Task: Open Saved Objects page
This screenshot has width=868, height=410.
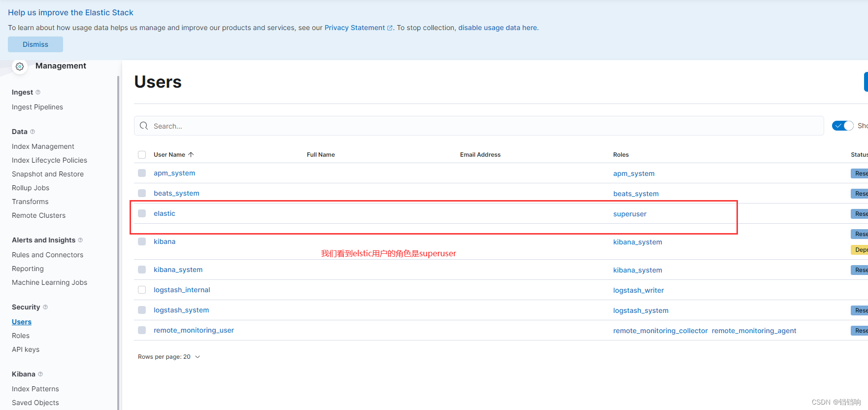Action: click(35, 403)
